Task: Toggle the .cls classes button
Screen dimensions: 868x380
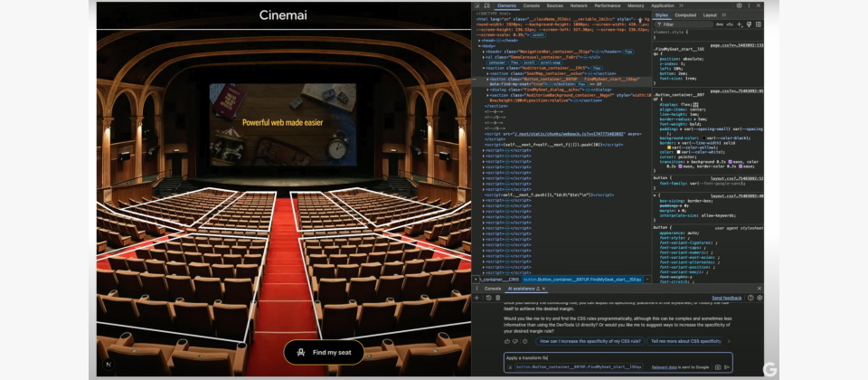Action: click(730, 24)
